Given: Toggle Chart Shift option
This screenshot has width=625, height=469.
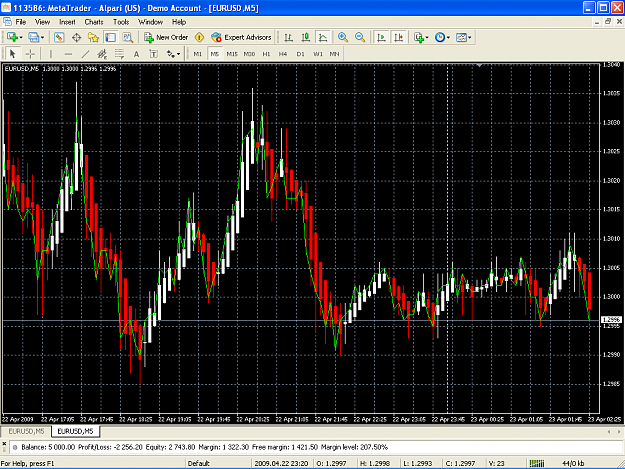Looking at the screenshot, I should (x=399, y=37).
